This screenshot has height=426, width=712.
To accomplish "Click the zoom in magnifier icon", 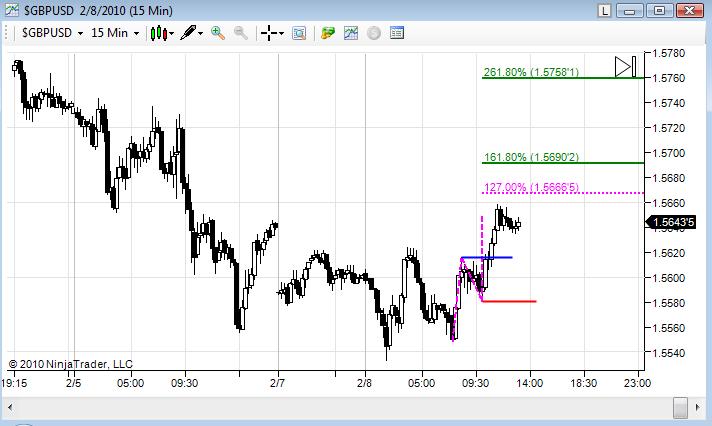I will point(218,33).
